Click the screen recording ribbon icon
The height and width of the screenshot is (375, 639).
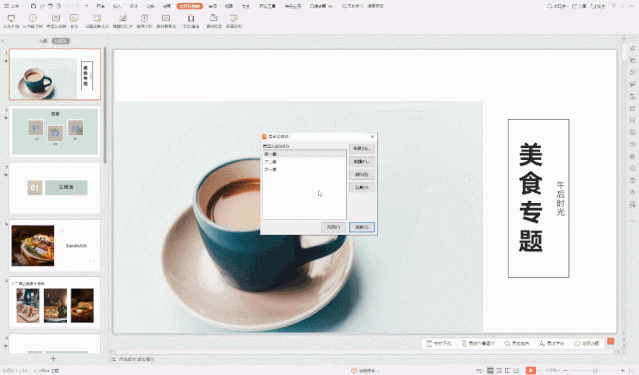click(234, 18)
